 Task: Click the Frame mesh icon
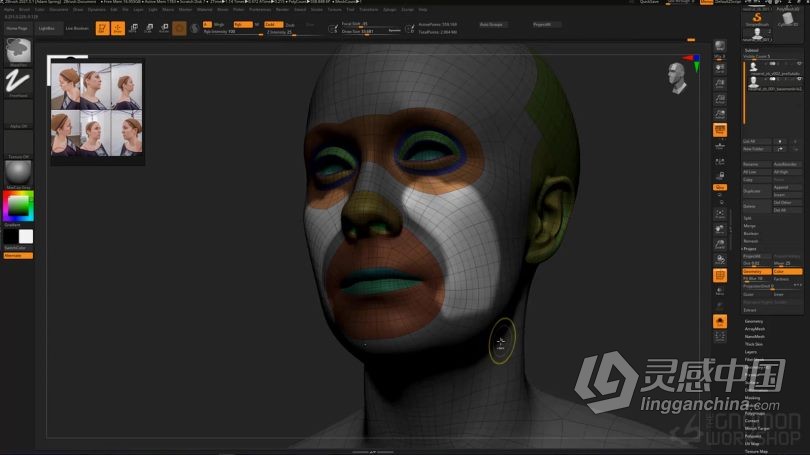720,214
